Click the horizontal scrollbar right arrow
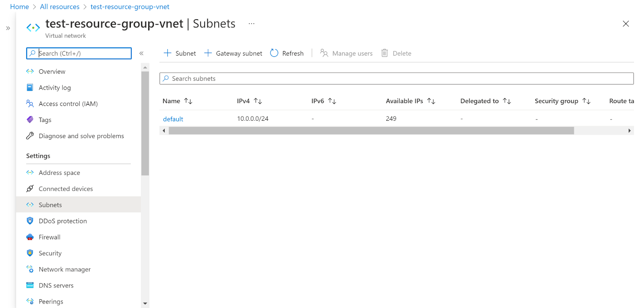 pyautogui.click(x=630, y=130)
